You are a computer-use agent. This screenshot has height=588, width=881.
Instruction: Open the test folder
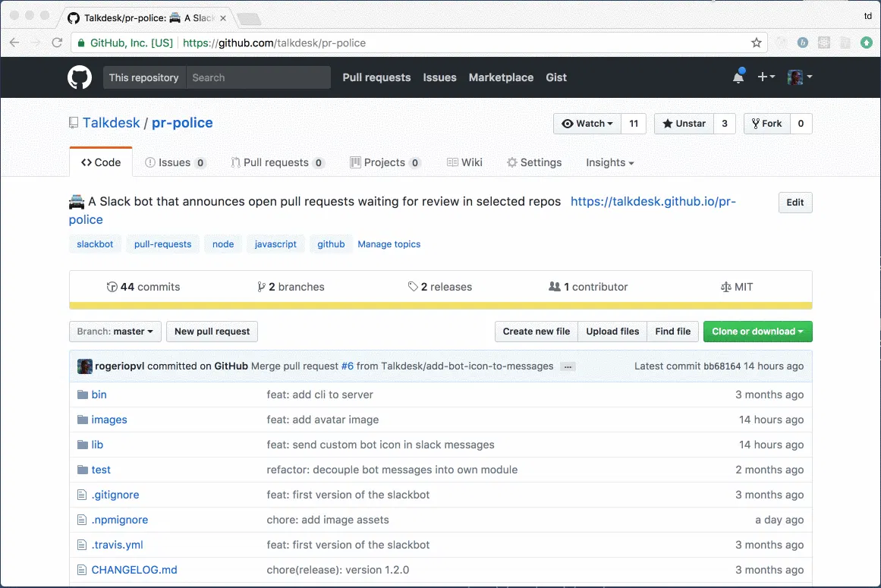coord(101,470)
